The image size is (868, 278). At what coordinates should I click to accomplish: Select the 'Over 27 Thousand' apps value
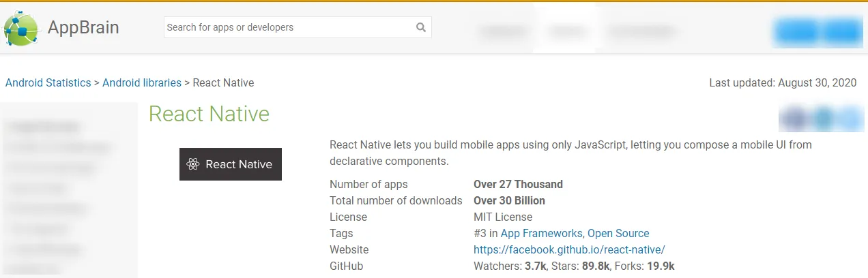518,185
